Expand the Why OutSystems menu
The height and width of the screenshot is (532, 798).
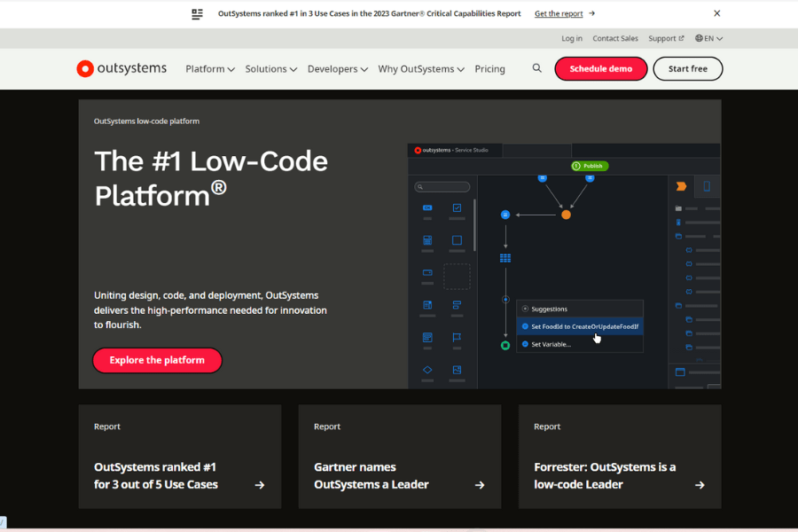tap(421, 69)
